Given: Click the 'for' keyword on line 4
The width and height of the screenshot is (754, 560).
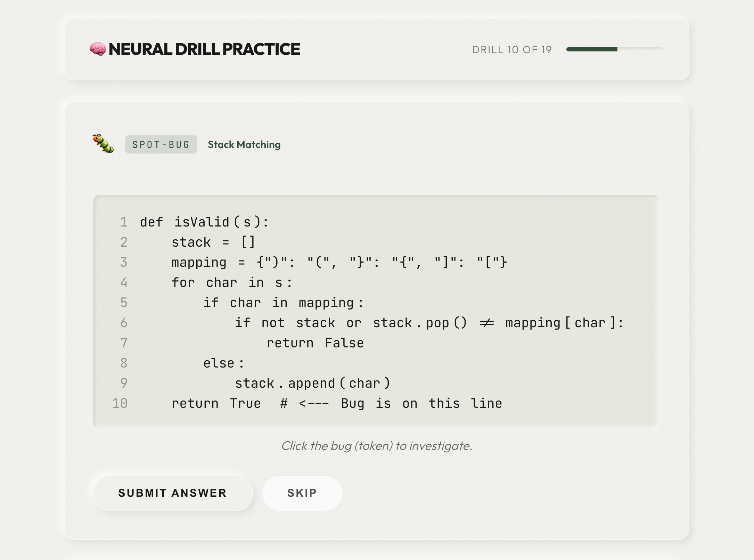Looking at the screenshot, I should click(x=183, y=282).
